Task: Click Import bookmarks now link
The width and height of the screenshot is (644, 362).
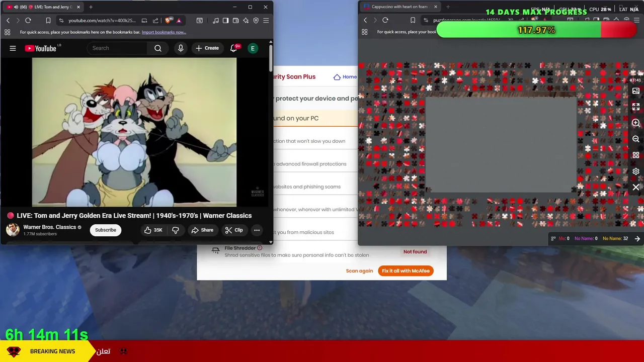Action: [x=164, y=32]
